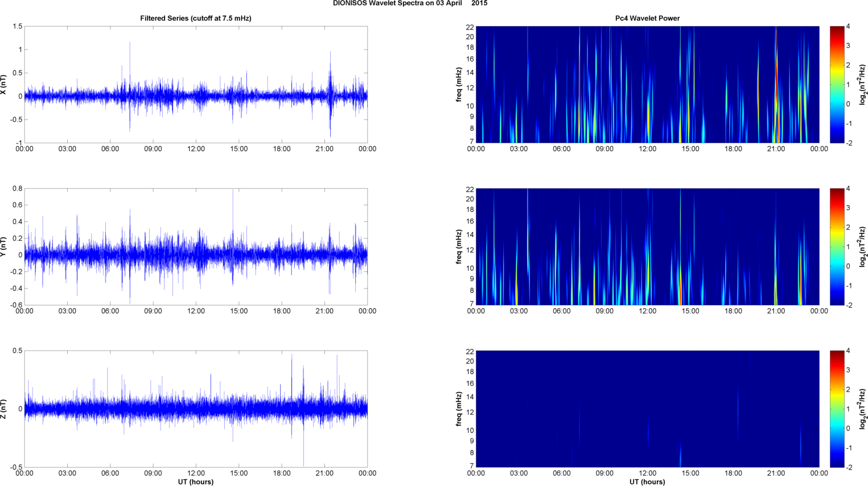Click "UT (hours)" under the Z time series
The height and width of the screenshot is (486, 868).
click(196, 482)
